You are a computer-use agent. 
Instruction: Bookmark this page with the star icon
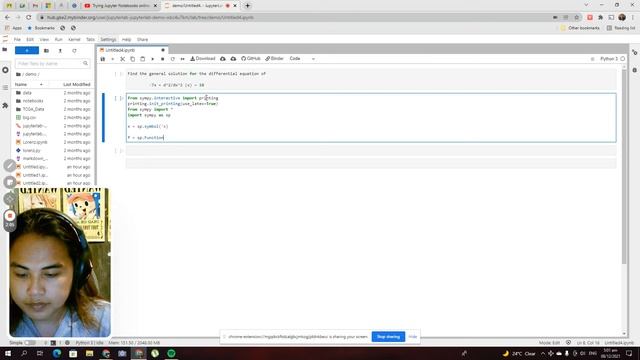click(576, 18)
